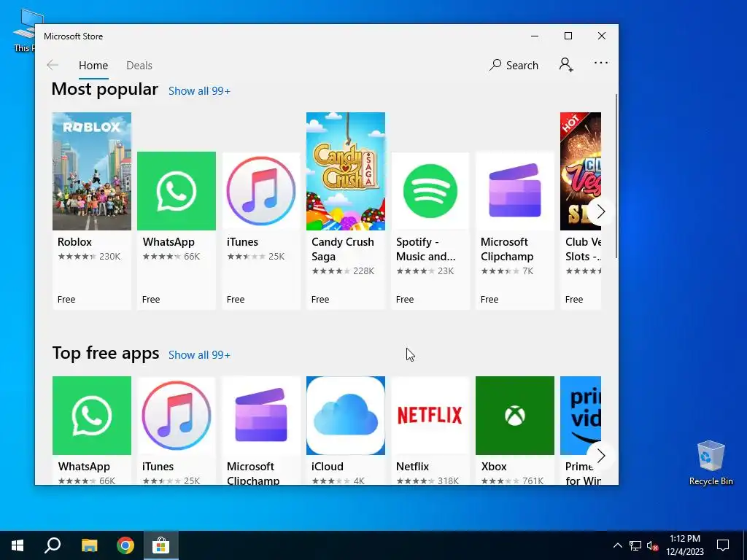Open WhatsApp icon in Top free apps
This screenshot has height=560, width=747.
[x=91, y=416]
